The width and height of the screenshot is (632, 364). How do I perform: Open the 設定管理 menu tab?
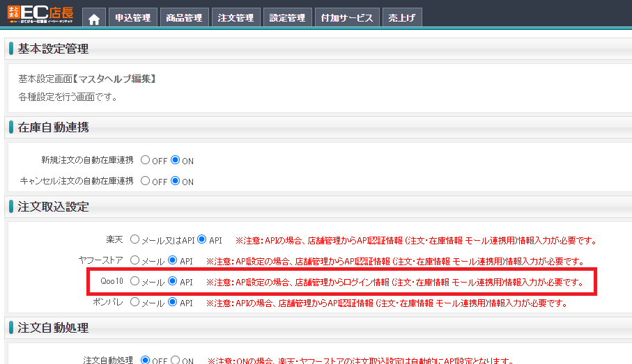click(287, 18)
